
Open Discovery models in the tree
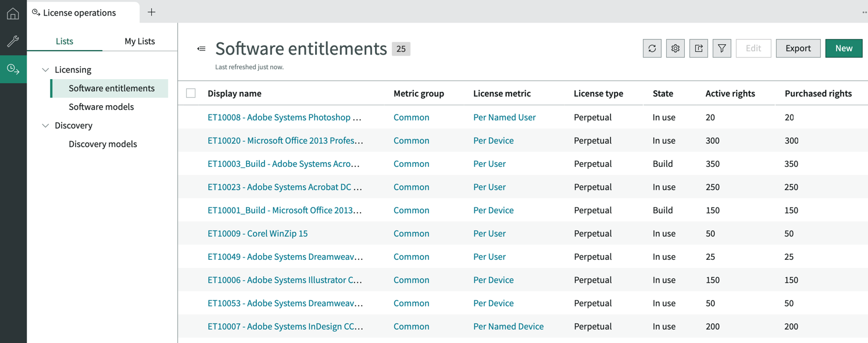coord(103,144)
